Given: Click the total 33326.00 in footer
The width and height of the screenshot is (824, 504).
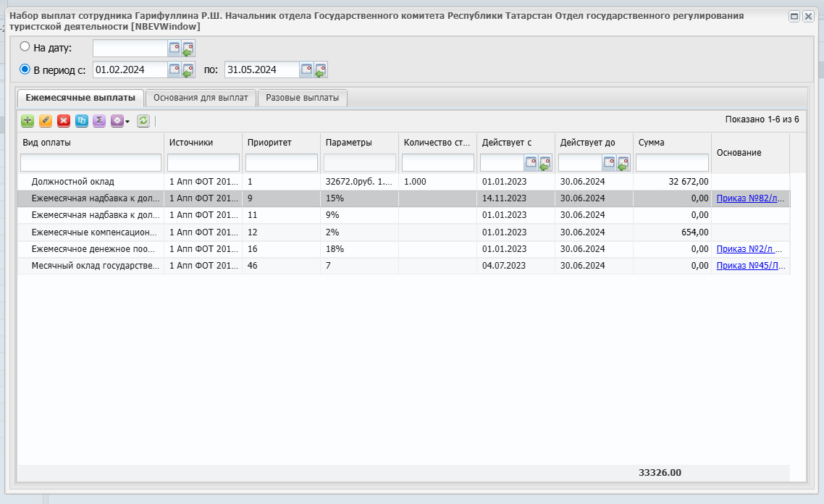Looking at the screenshot, I should (660, 472).
